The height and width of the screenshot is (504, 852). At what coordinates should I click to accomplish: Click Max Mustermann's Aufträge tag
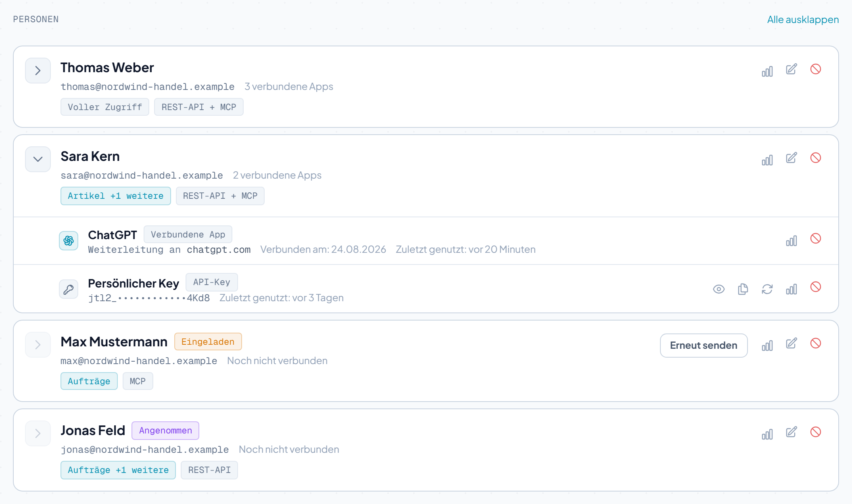point(89,381)
